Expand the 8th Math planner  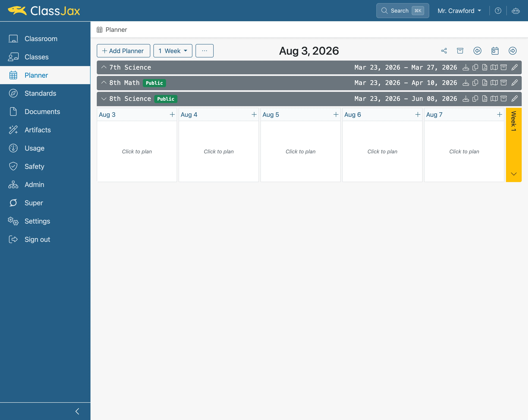point(104,82)
